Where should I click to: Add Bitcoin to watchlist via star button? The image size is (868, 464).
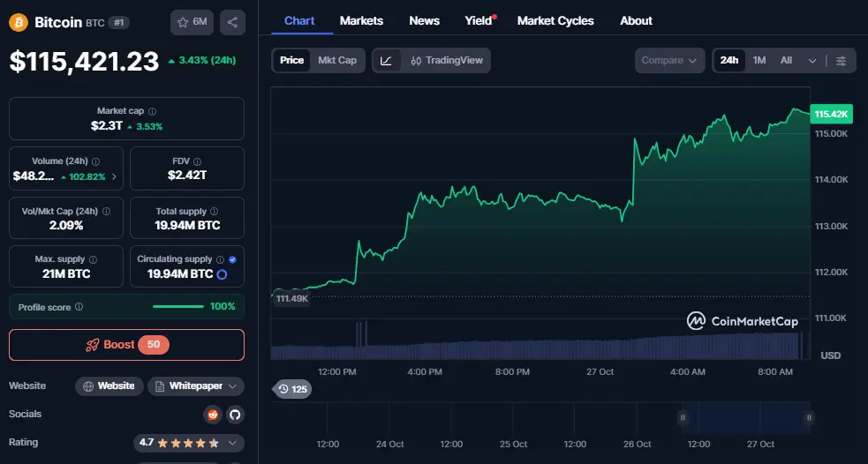(x=192, y=22)
